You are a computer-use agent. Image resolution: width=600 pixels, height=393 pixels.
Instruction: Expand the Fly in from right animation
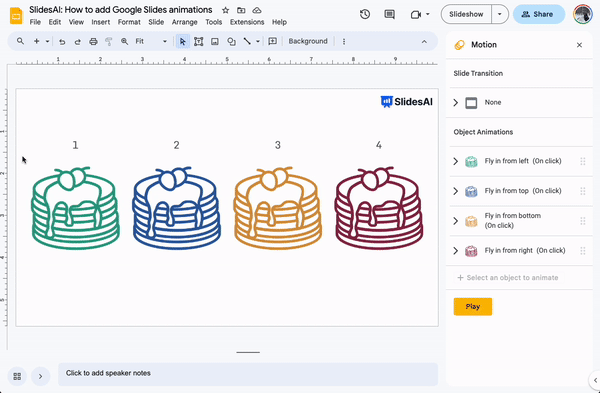[x=456, y=251]
